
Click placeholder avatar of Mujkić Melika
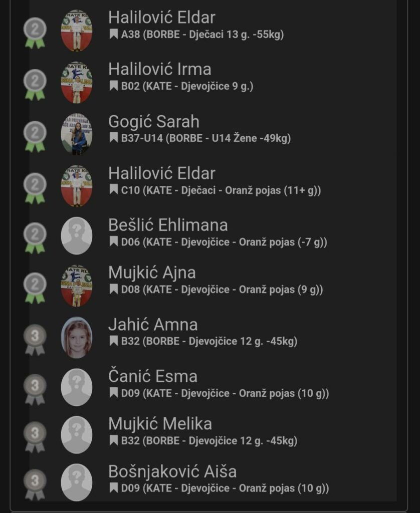click(x=77, y=435)
